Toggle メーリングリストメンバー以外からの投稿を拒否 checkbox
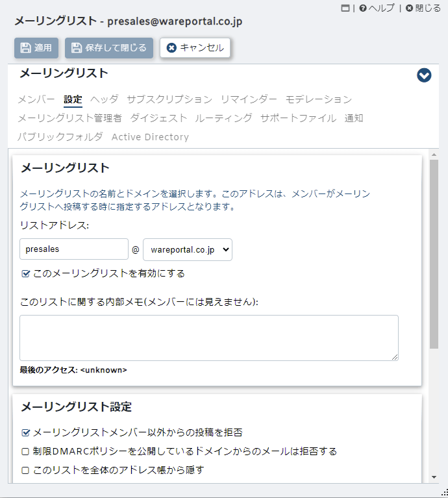The height and width of the screenshot is (498, 448). click(26, 432)
